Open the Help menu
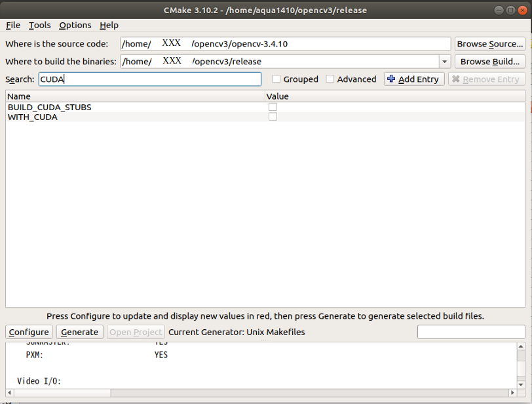This screenshot has height=404, width=532. 109,25
